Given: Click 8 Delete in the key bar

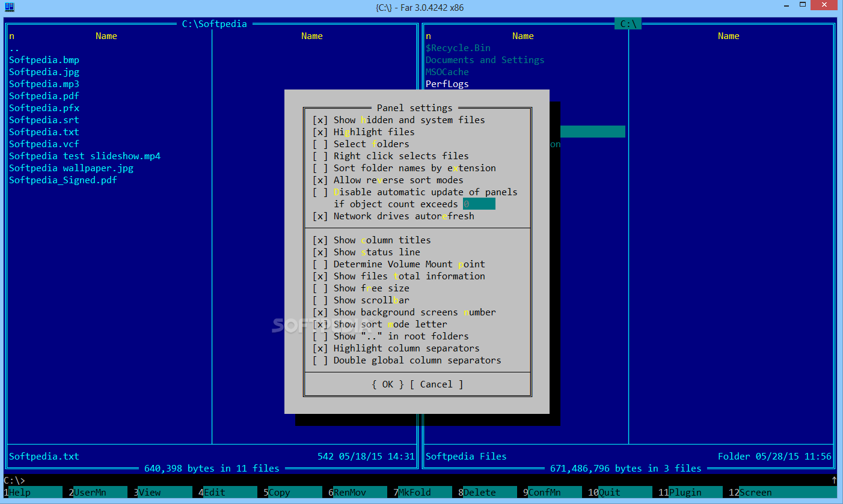Looking at the screenshot, I should 488,493.
